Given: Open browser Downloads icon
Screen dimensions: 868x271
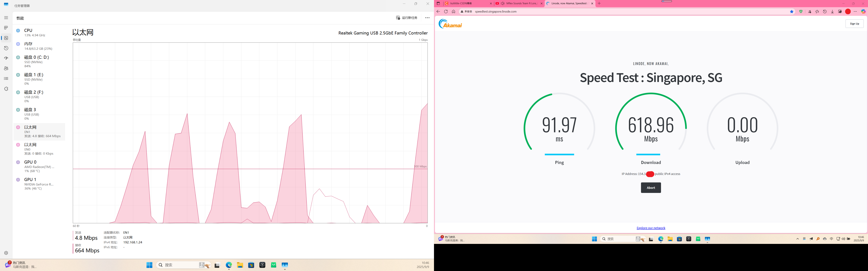Looking at the screenshot, I should [x=832, y=12].
